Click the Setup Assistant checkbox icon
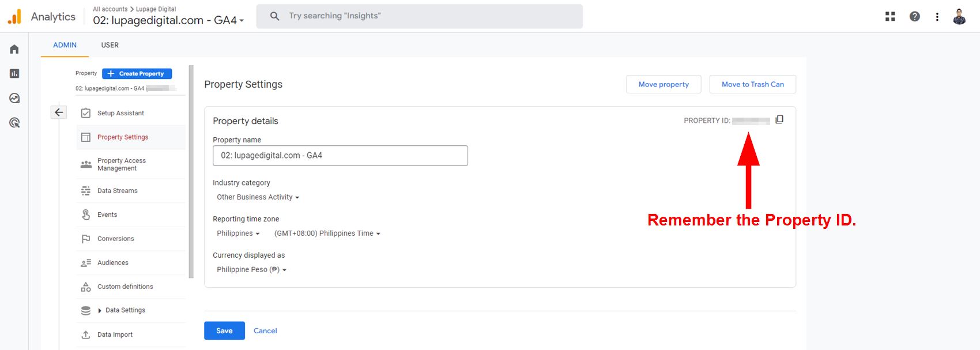 coord(86,113)
